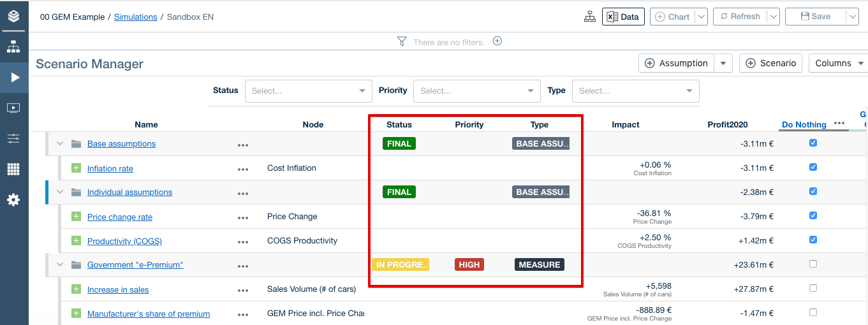Open the Priority filter dropdown
Viewport: 868px width, 325px height.
coord(476,91)
